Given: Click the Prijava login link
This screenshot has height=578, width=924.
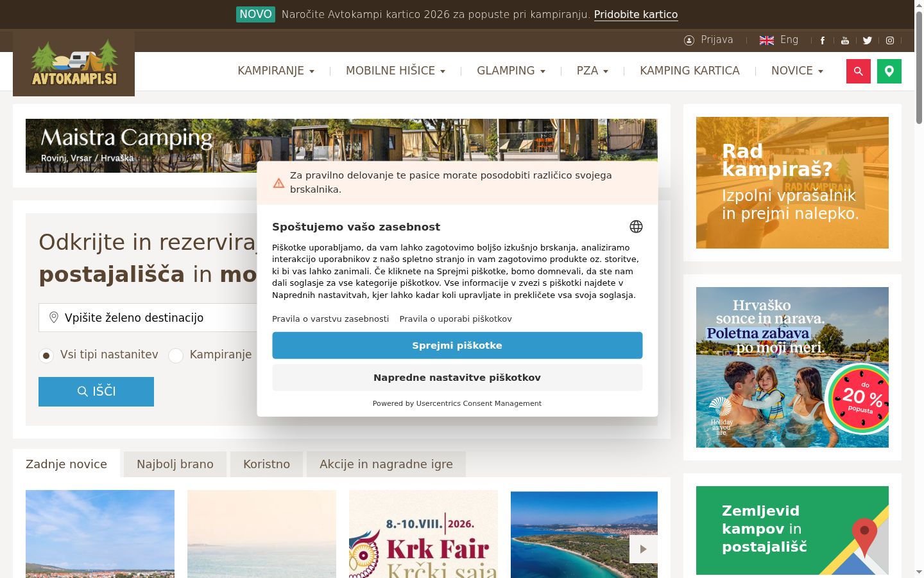Looking at the screenshot, I should point(717,40).
